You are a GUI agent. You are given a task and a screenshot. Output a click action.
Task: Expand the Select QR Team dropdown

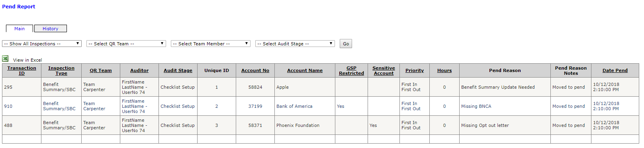pyautogui.click(x=126, y=44)
